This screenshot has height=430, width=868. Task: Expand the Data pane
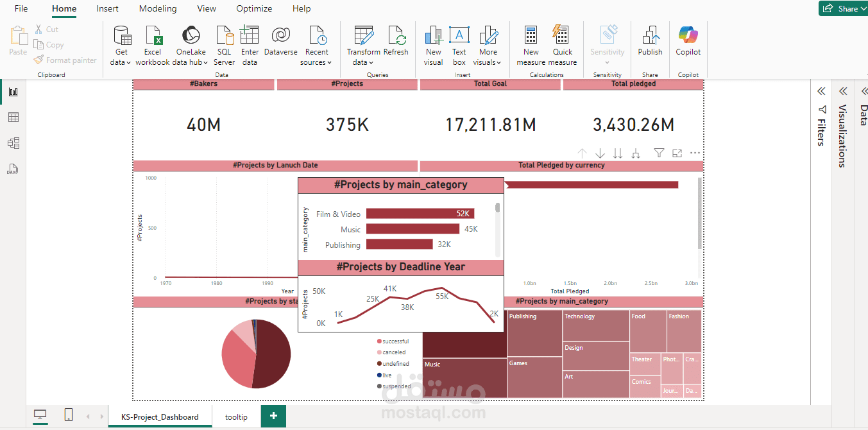pyautogui.click(x=864, y=92)
